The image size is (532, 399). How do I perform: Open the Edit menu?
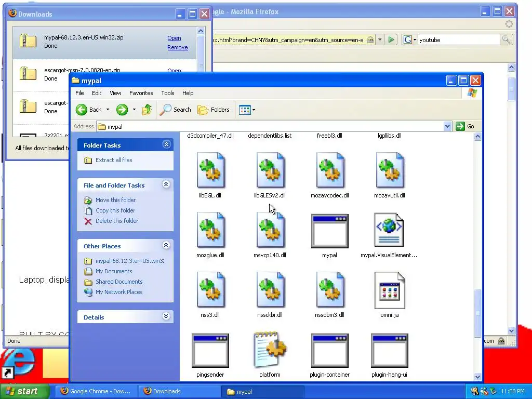[97, 93]
